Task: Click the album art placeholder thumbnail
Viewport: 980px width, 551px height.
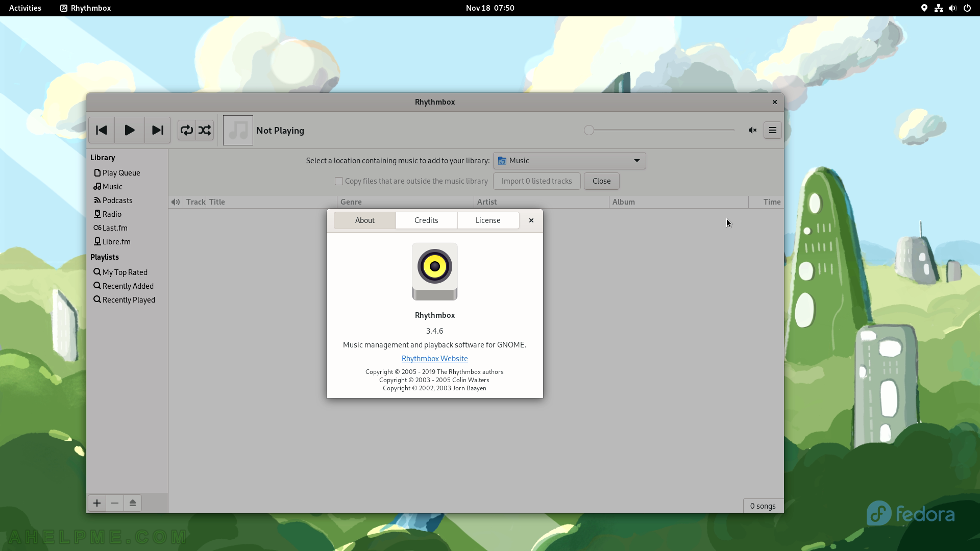Action: coord(238,130)
